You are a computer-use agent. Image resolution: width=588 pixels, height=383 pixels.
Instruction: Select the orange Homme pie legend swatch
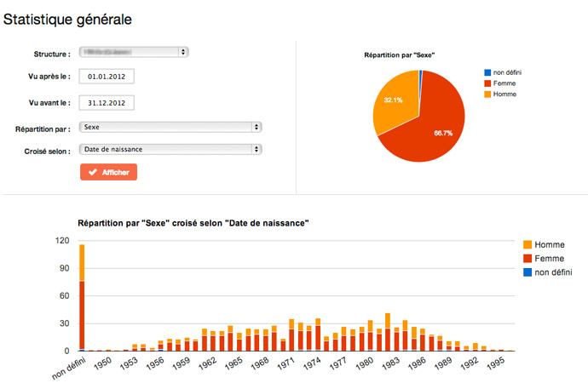[487, 94]
